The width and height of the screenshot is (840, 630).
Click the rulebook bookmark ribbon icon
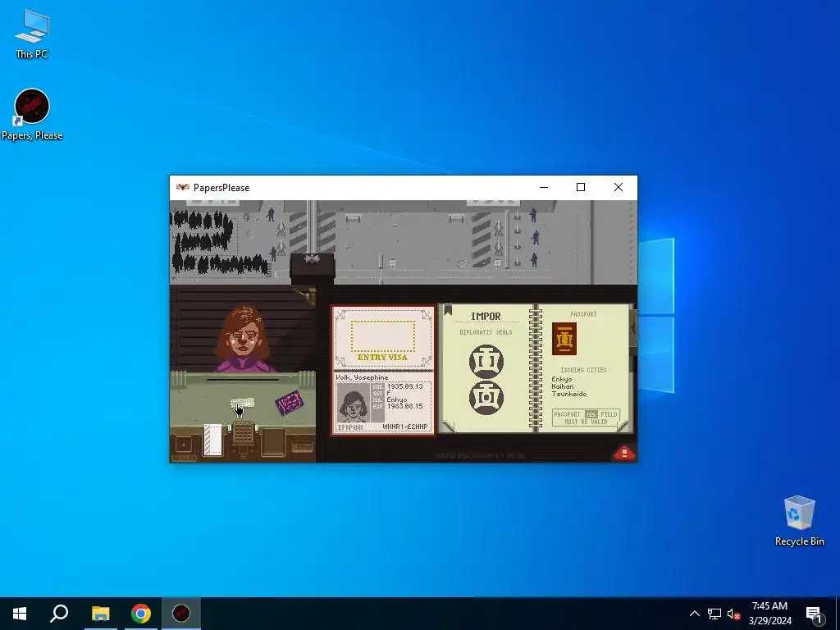448,309
